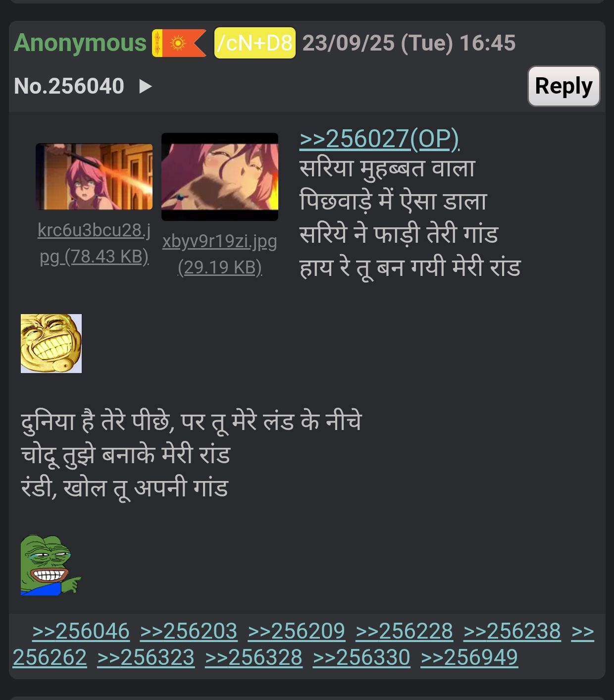Go to backlink reply >>256228
The height and width of the screenshot is (700, 614).
pos(405,632)
